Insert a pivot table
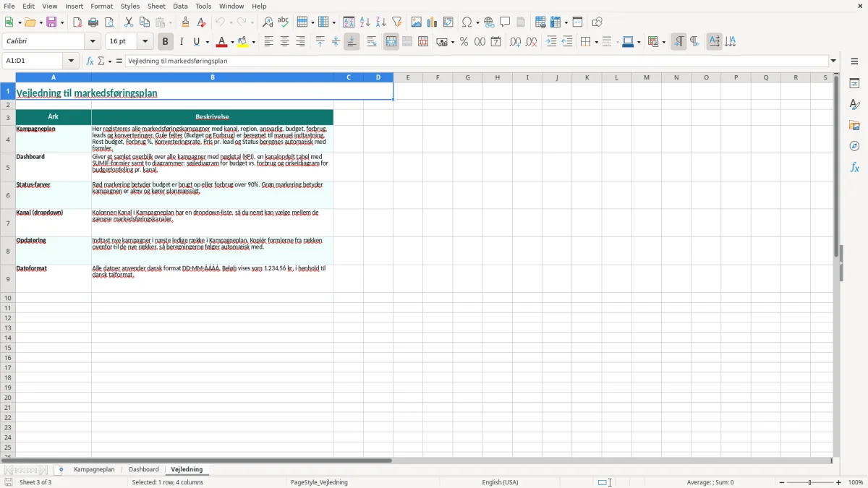This screenshot has width=868, height=488. click(448, 22)
